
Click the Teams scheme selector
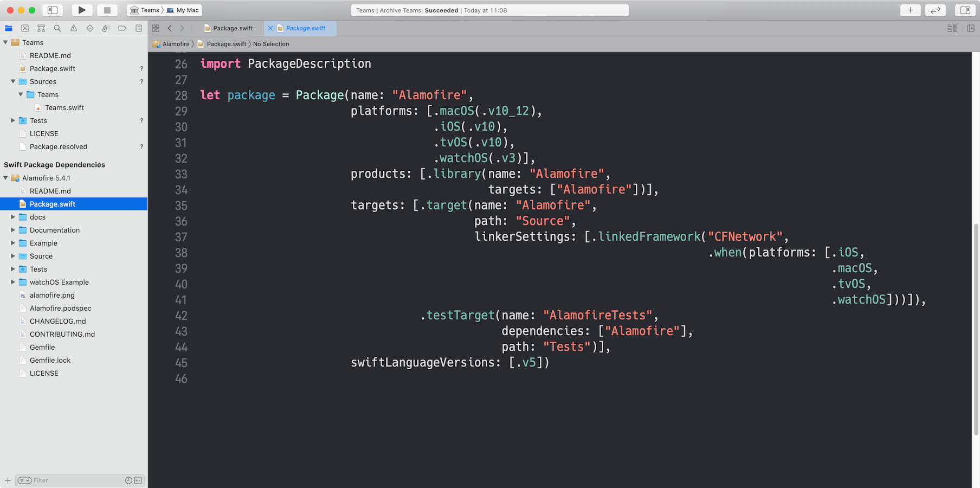coord(145,10)
